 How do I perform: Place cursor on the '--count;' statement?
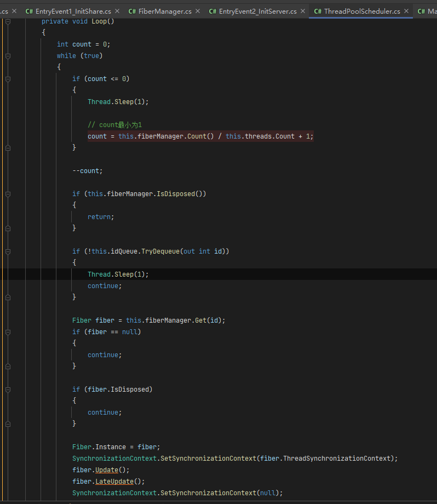pyautogui.click(x=88, y=171)
